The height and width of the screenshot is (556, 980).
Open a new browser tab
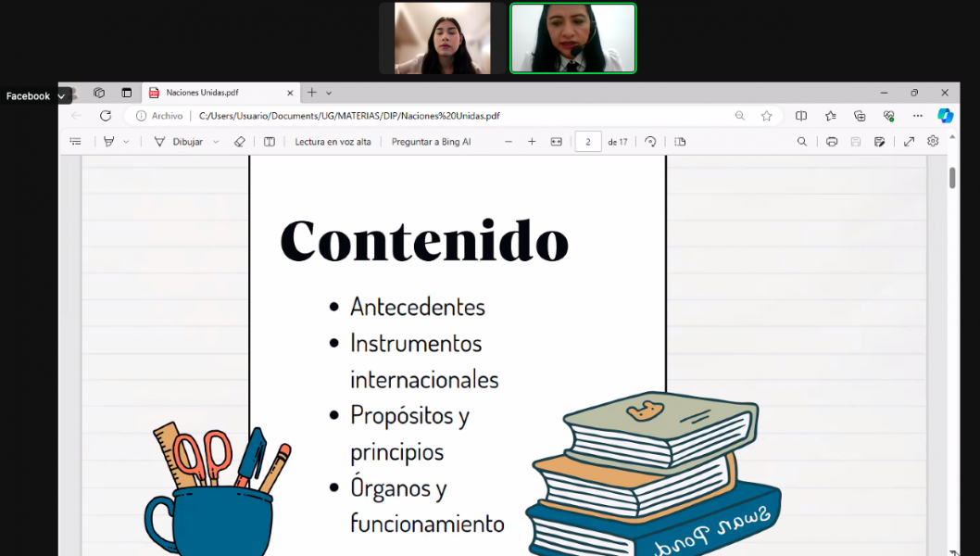coord(312,93)
